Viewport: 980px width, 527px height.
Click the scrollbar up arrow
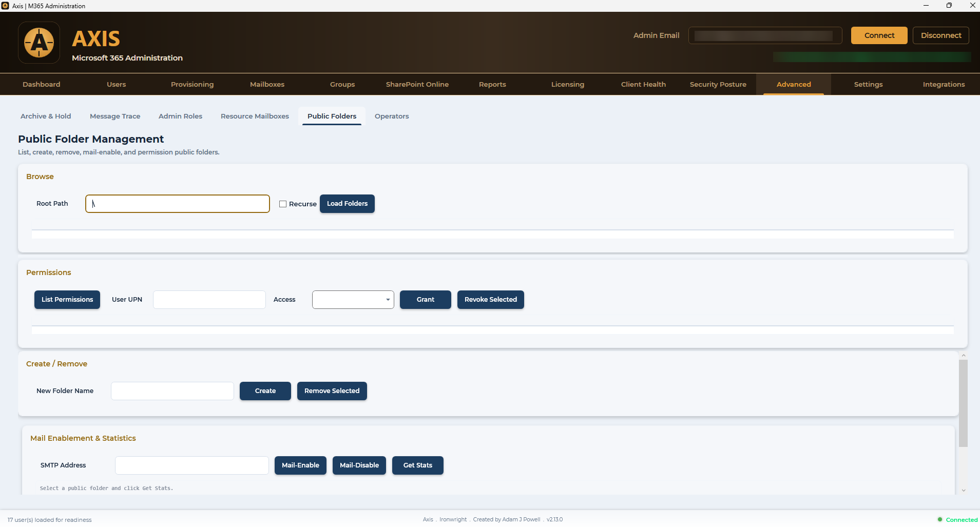[x=964, y=355]
